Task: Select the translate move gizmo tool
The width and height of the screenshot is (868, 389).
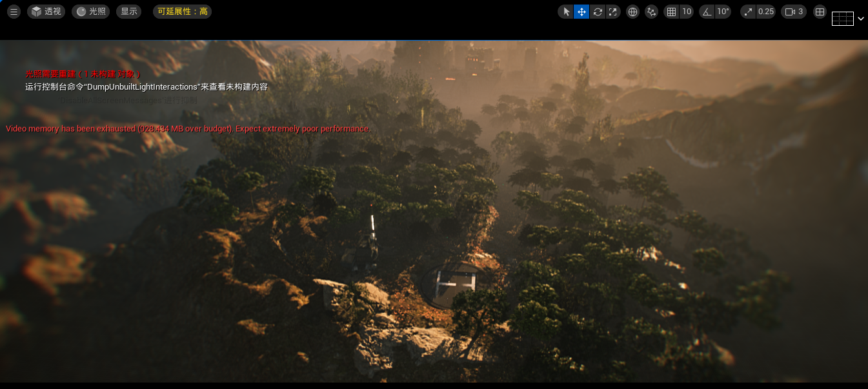Action: coord(581,12)
